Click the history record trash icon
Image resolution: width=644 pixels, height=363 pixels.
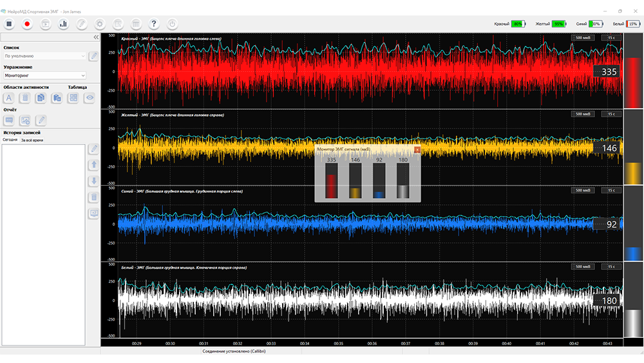(93, 197)
